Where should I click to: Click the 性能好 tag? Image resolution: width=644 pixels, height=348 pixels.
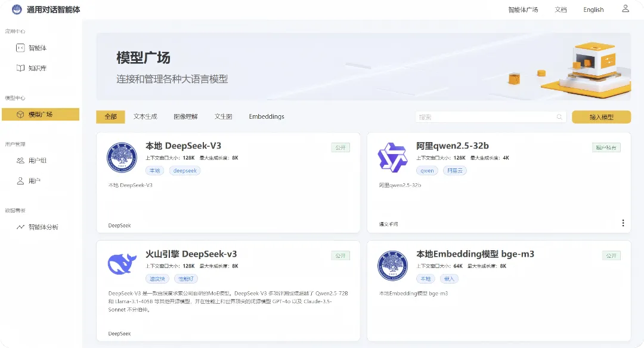(186, 279)
